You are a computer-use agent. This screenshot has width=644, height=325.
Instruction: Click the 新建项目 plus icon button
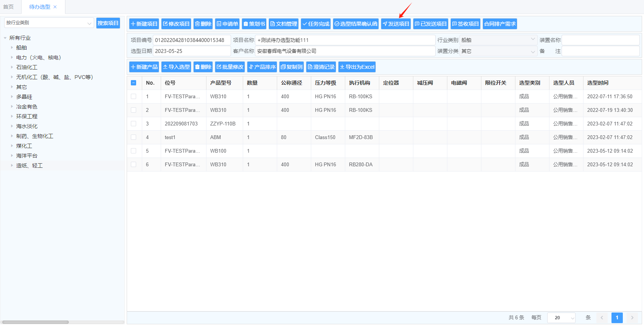click(144, 24)
